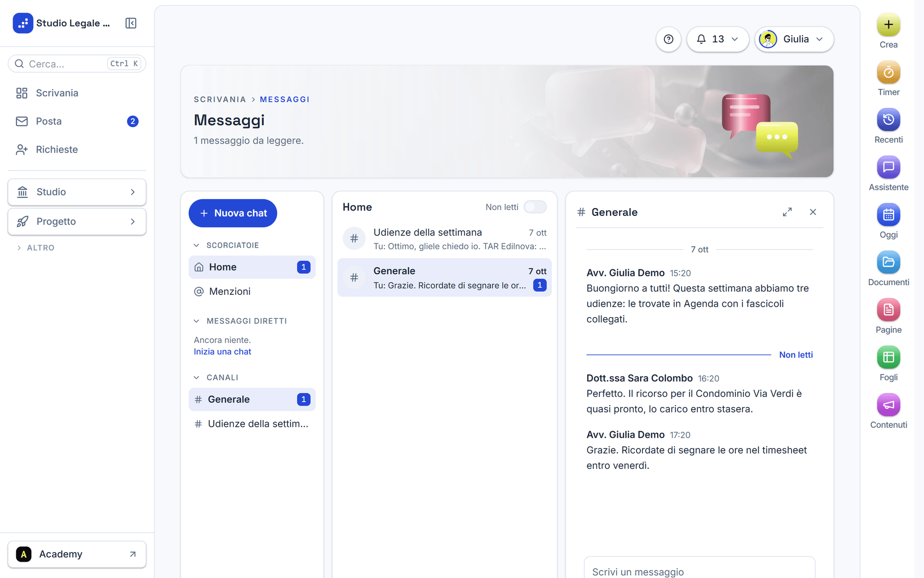Click the Nuova chat button
Viewport: 924px width, 578px height.
(x=233, y=213)
